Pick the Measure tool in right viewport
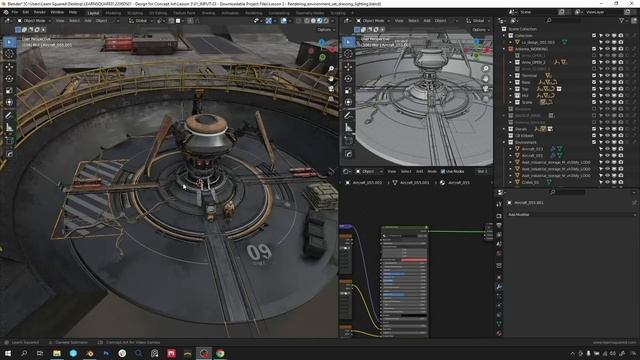The image size is (640, 360). click(348, 127)
